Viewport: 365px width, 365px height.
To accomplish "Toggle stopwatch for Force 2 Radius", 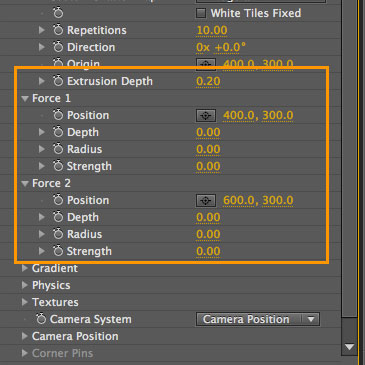I will [58, 234].
